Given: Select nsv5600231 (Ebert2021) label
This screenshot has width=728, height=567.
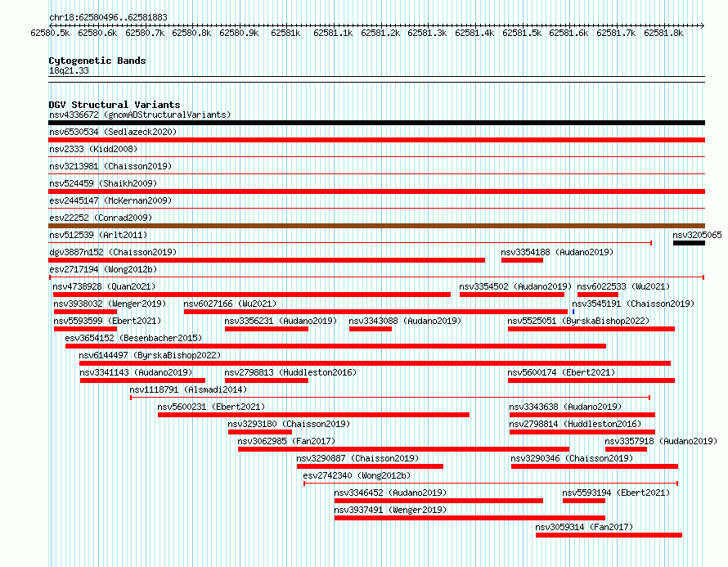Looking at the screenshot, I should (x=211, y=407).
